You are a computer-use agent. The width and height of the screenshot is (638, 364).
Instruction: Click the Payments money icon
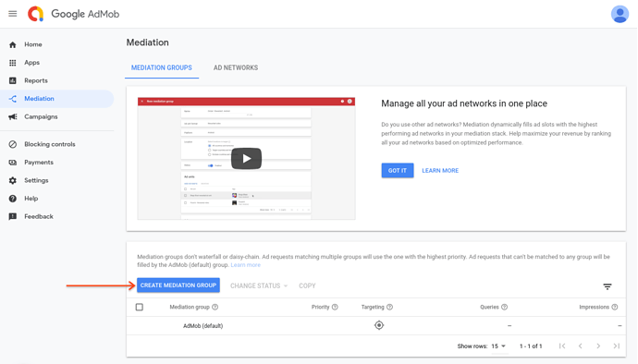pos(13,163)
